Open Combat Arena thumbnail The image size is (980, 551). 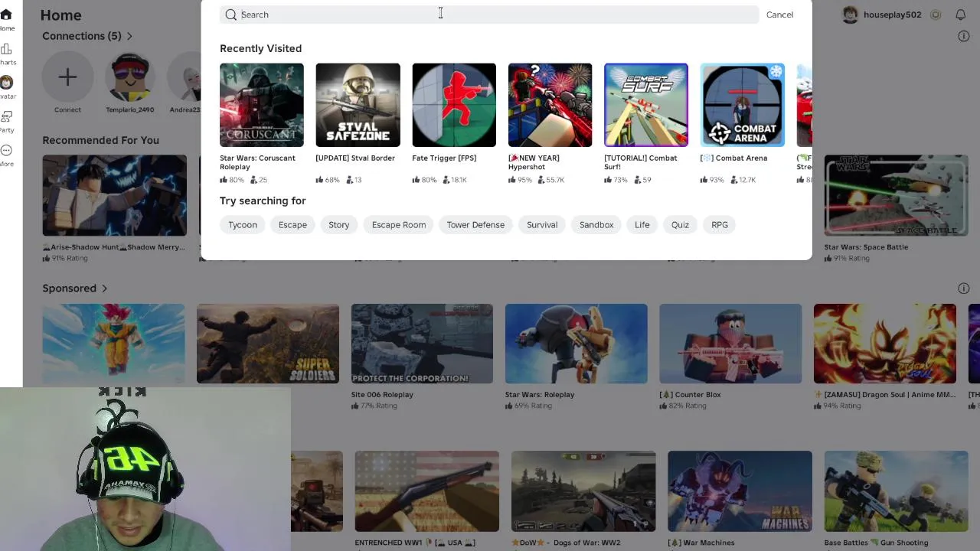[x=742, y=105]
